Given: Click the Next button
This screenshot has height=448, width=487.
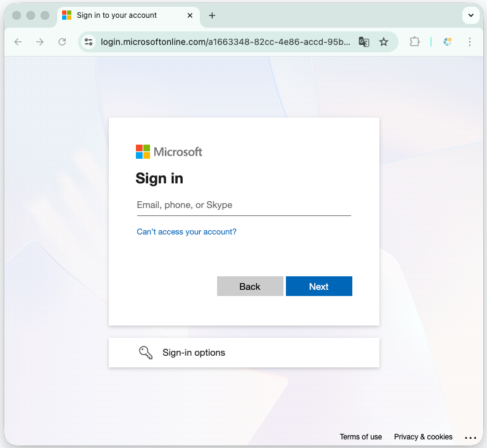Looking at the screenshot, I should pos(319,286).
